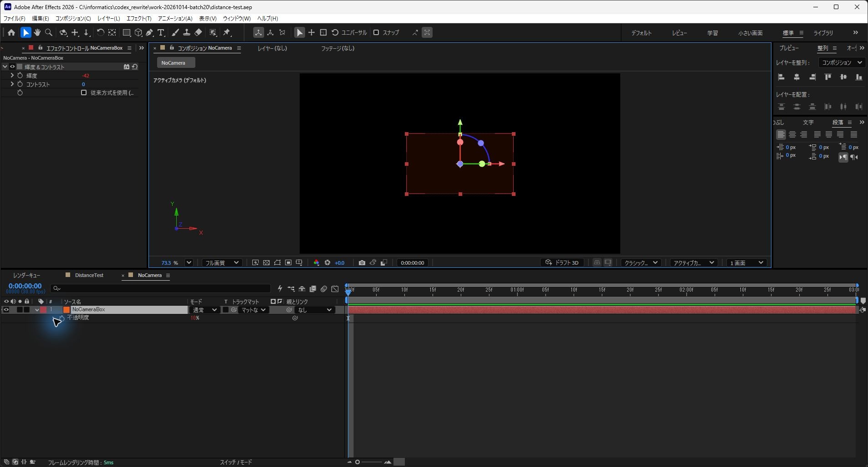Screen dimensions: 868x467
Task: Click the NoCameraBox layer label color
Action: 43,310
